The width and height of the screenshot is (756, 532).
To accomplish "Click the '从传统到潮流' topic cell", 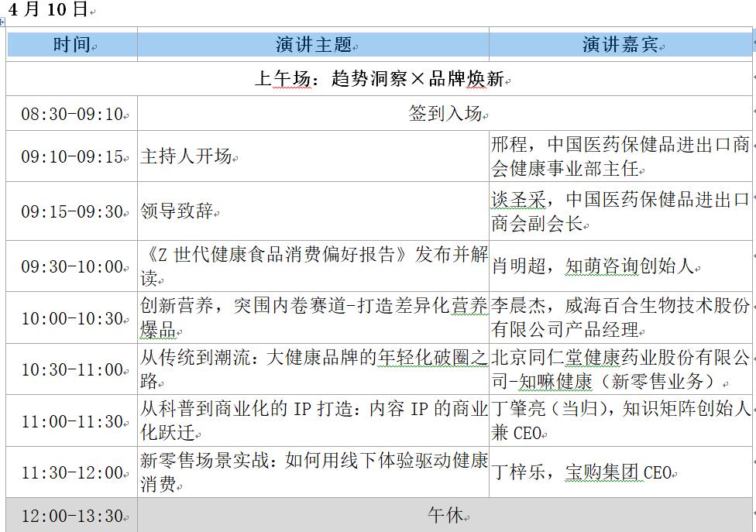I will tap(314, 369).
